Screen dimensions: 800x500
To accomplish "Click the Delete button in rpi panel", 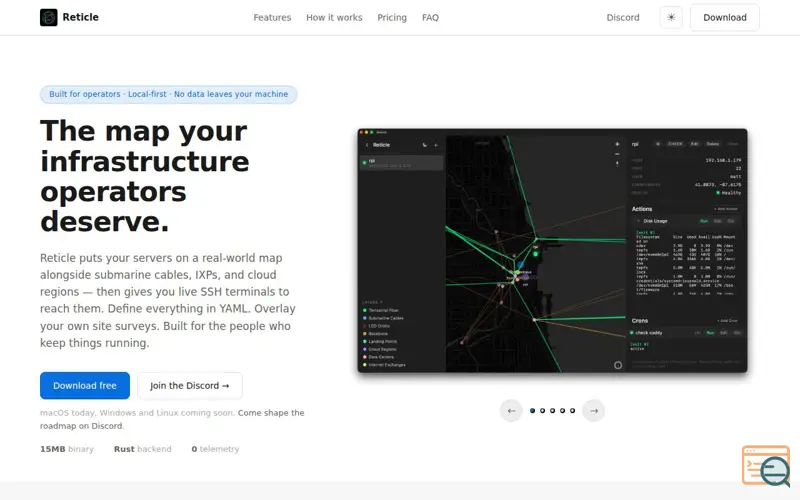I will click(x=713, y=144).
